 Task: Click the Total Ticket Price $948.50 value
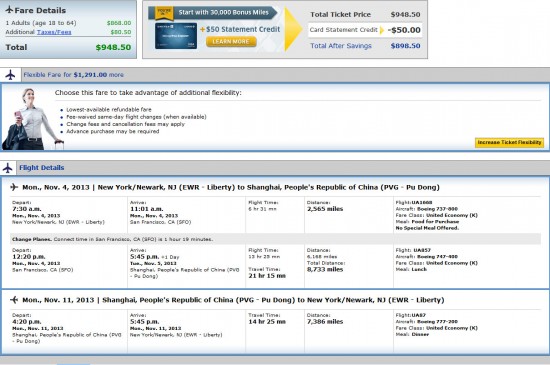pyautogui.click(x=405, y=14)
